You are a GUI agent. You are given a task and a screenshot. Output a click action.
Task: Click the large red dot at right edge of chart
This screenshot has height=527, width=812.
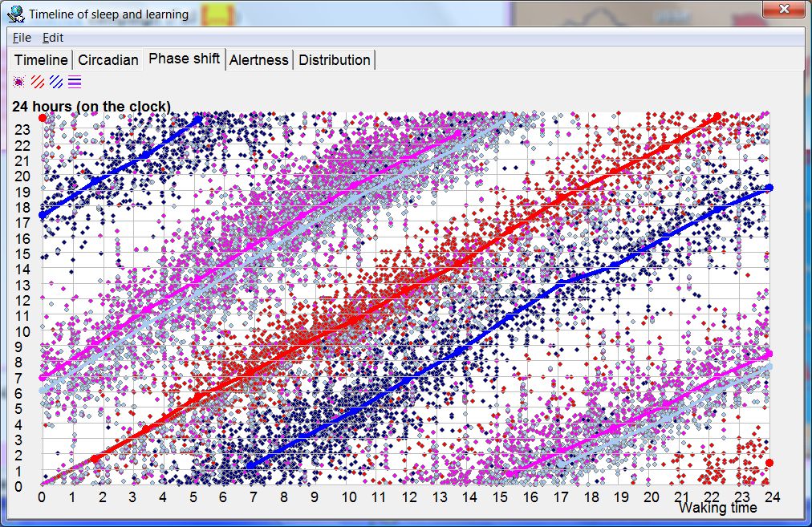tap(769, 463)
